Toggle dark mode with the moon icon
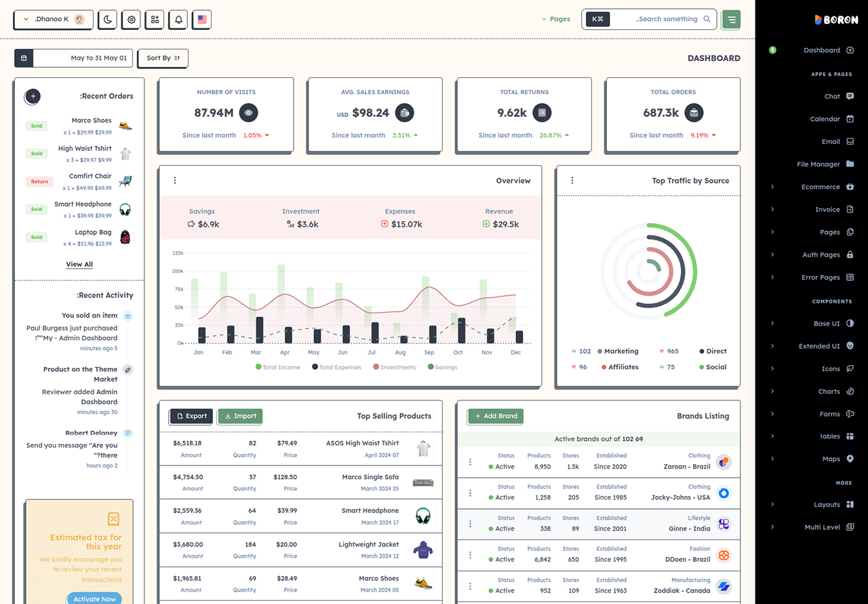The image size is (868, 604). click(x=108, y=20)
